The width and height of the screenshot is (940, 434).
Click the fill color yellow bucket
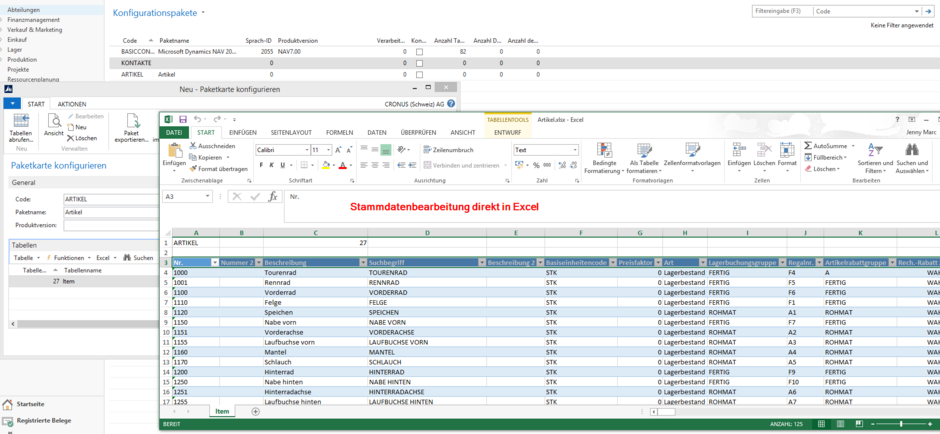coord(326,165)
